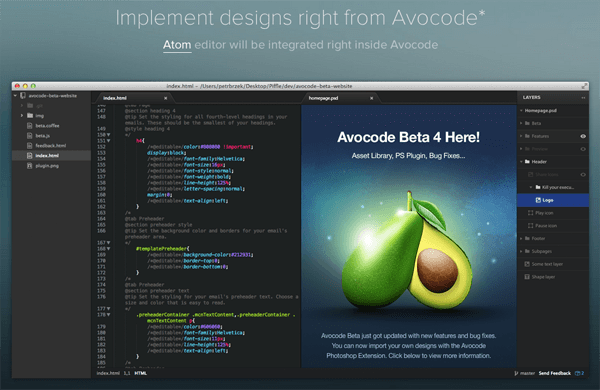This screenshot has width=600, height=390.
Task: Click Send Feedback in status bar
Action: (x=554, y=373)
